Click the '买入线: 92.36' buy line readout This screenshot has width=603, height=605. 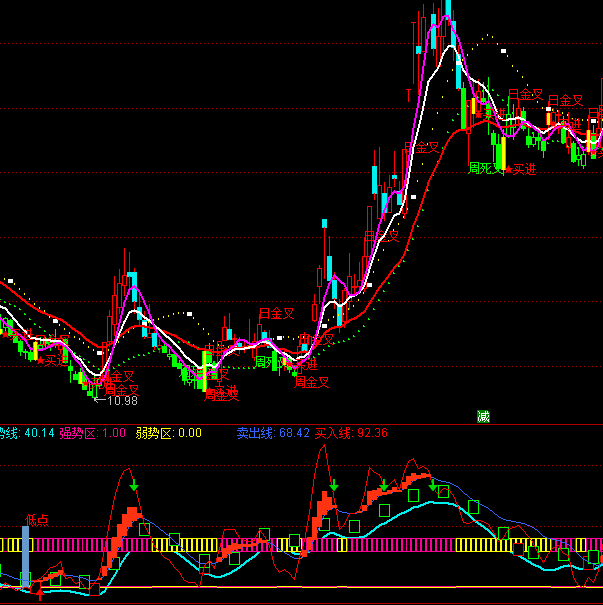click(x=351, y=433)
